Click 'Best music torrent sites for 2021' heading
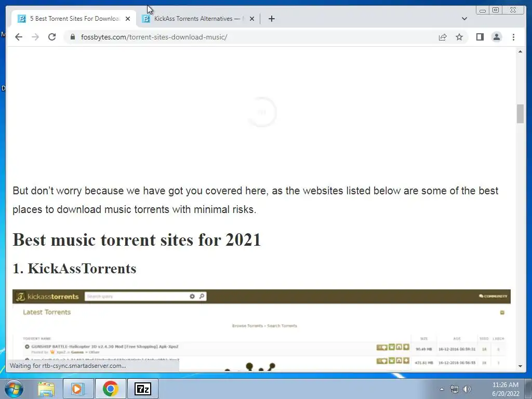 click(137, 240)
